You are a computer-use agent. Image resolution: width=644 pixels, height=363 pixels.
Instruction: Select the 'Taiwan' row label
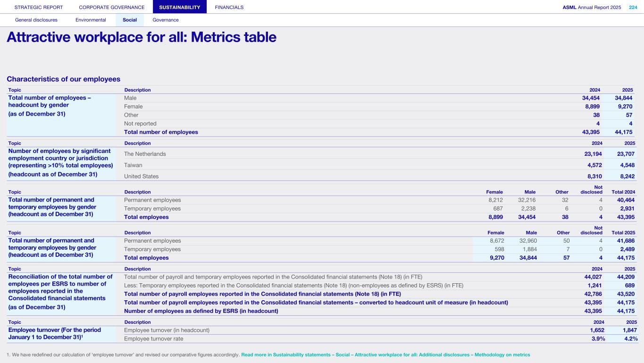[133, 165]
